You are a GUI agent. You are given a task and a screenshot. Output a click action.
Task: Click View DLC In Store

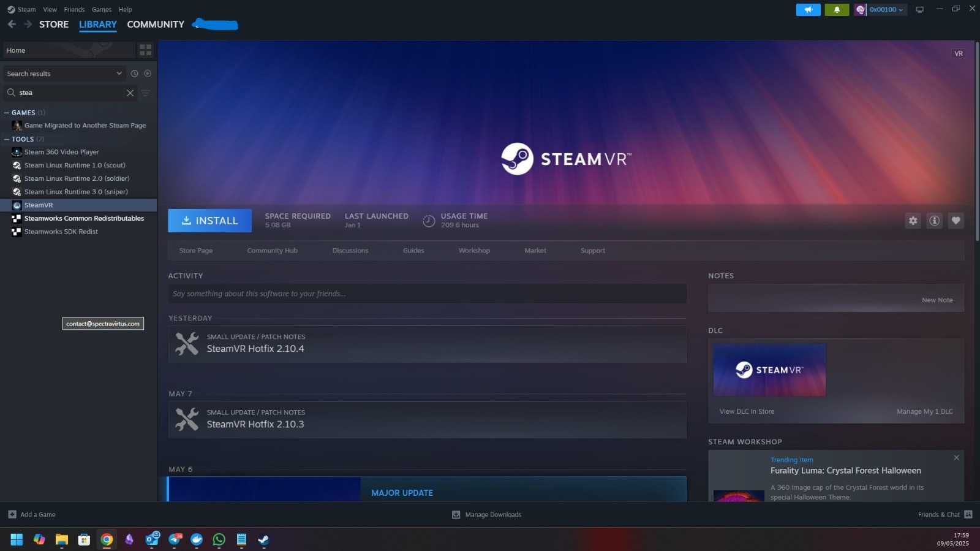[747, 412]
